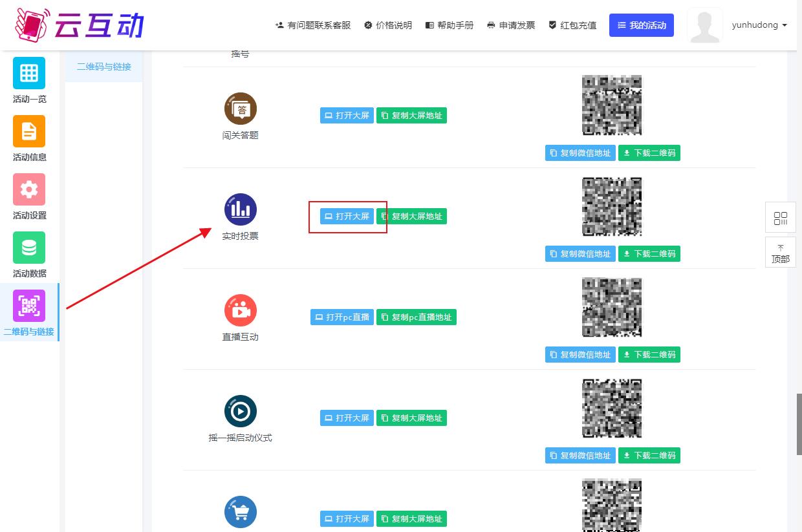Open 帮助手册 in top navigation
The height and width of the screenshot is (532, 802).
click(x=450, y=25)
